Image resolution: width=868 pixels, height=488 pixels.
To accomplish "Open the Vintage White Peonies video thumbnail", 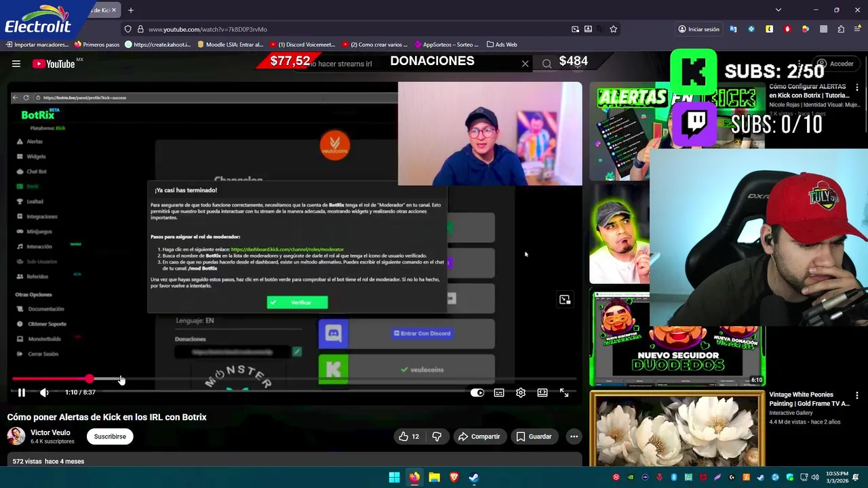I will [677, 428].
